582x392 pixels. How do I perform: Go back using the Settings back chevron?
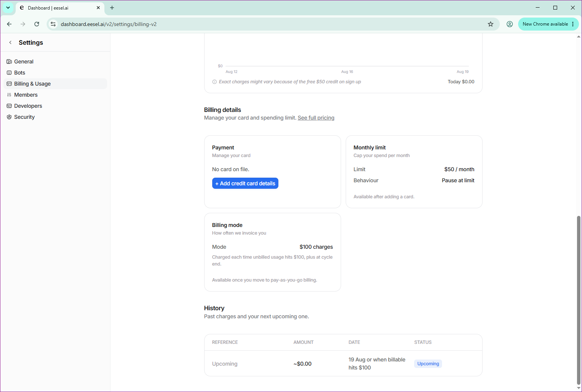10,42
